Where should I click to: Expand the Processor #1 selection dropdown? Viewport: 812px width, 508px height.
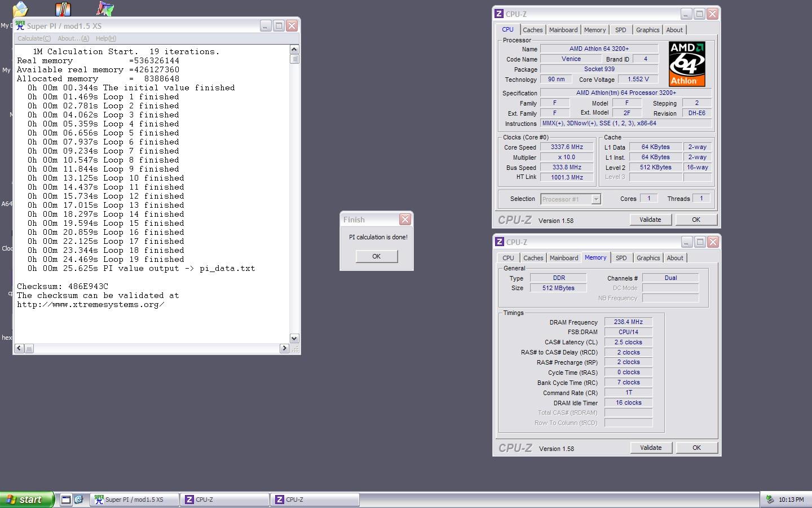(596, 199)
